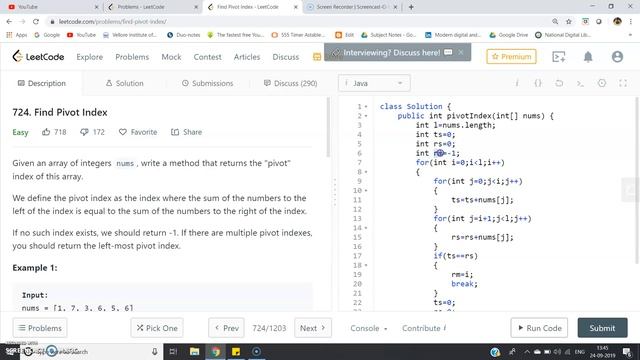The height and width of the screenshot is (360, 640).
Task: Show hidden system tray icons
Action: (527, 351)
